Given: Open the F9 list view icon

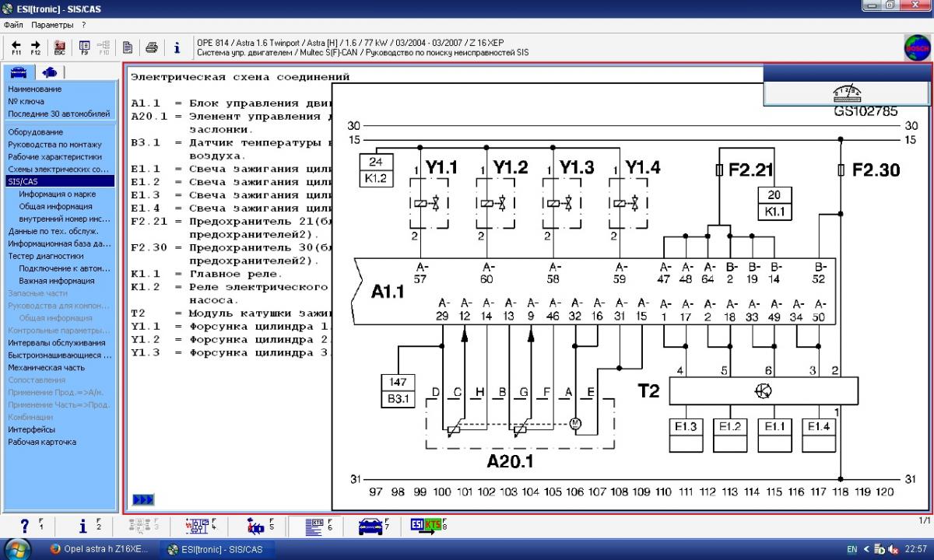Looking at the screenshot, I should point(84,47).
